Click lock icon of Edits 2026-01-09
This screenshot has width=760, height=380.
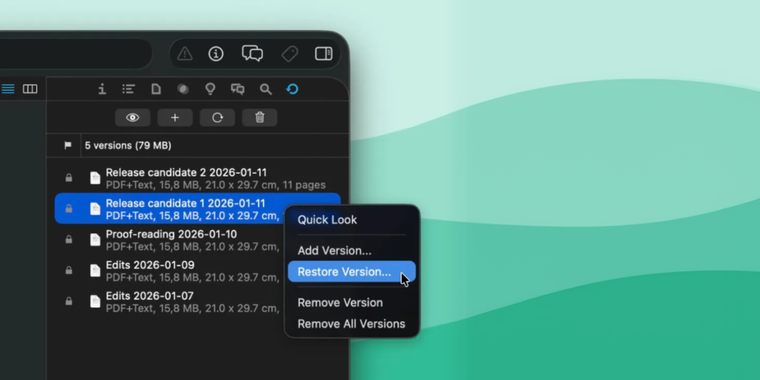tap(69, 270)
